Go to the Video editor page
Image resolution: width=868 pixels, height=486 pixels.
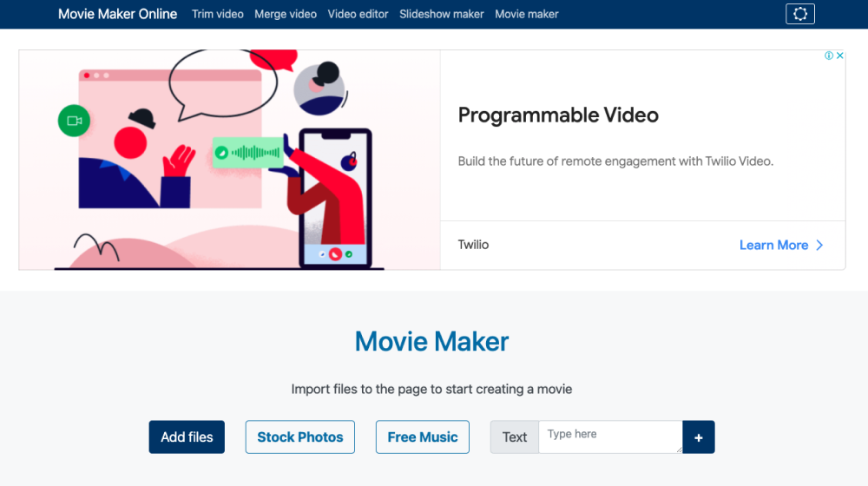358,14
